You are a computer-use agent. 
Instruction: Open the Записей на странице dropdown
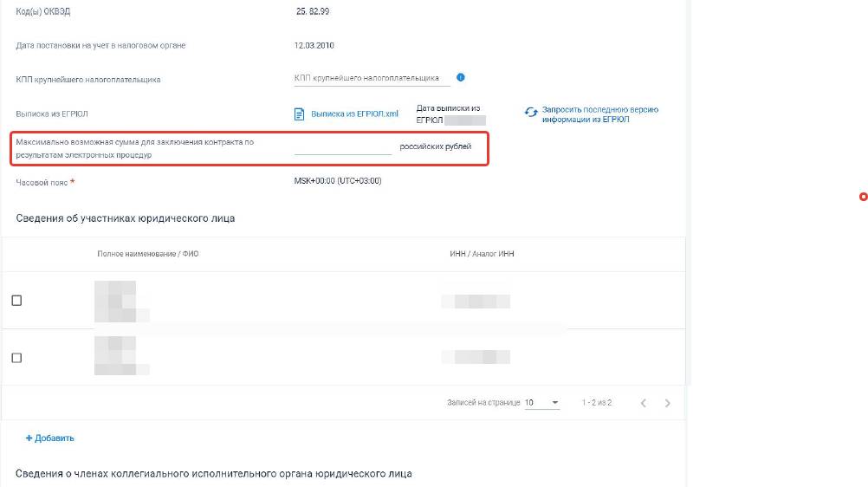click(x=542, y=403)
